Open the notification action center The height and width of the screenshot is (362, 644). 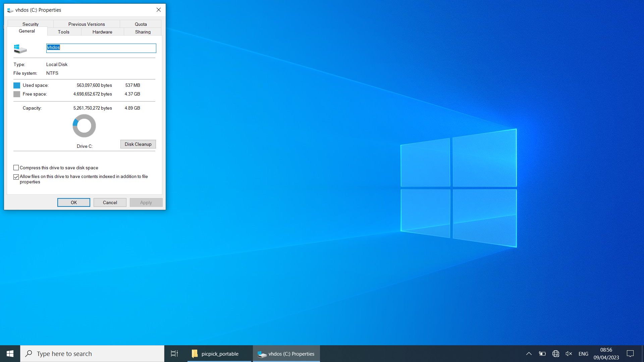pyautogui.click(x=630, y=354)
